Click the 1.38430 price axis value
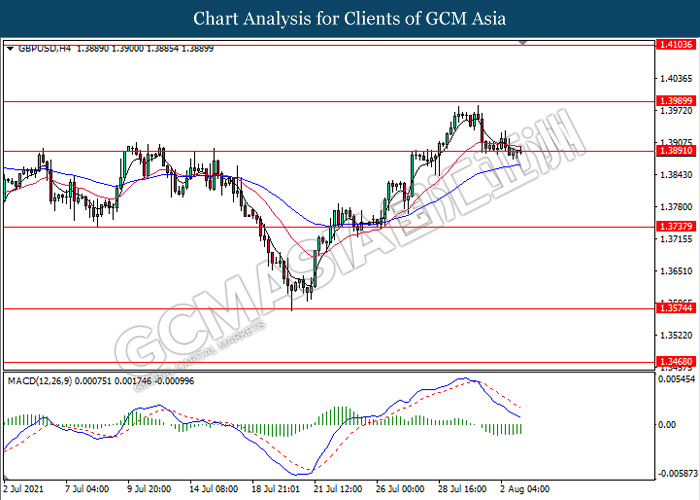This screenshot has height=500, width=700. point(676,175)
